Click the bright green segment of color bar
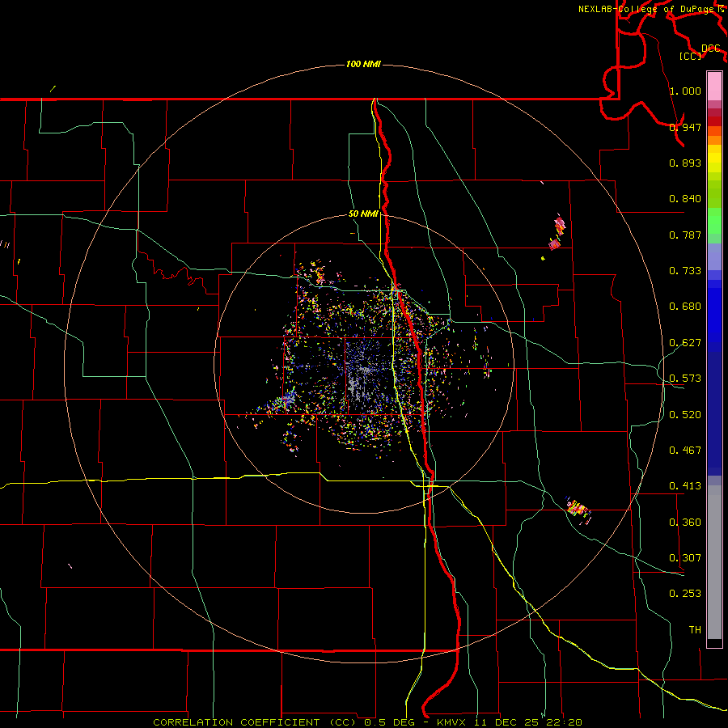 click(x=714, y=221)
